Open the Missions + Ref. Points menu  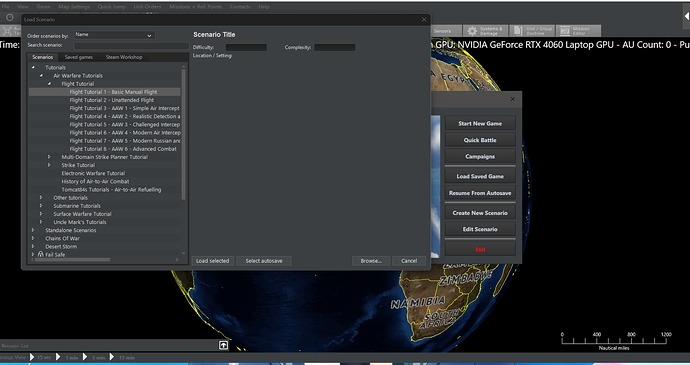(x=196, y=7)
